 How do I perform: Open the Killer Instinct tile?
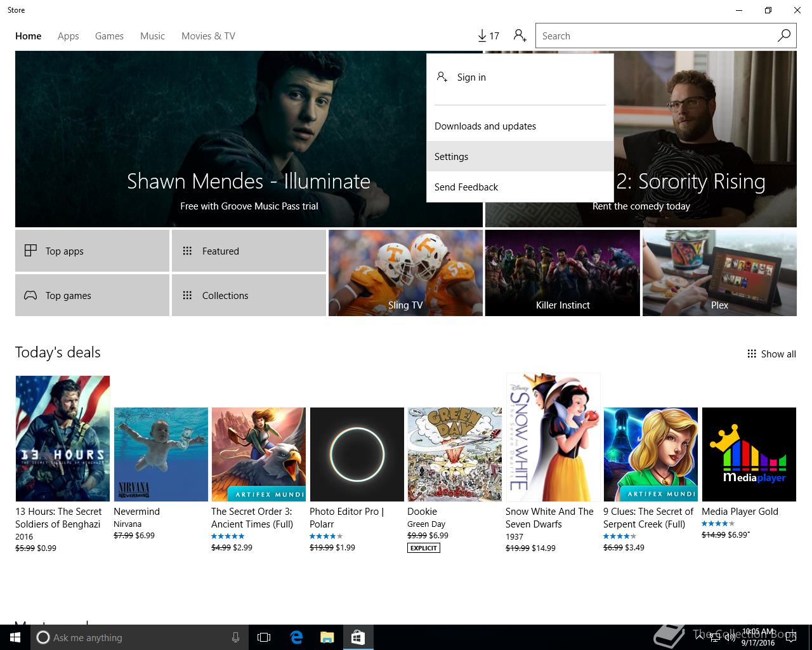click(563, 273)
